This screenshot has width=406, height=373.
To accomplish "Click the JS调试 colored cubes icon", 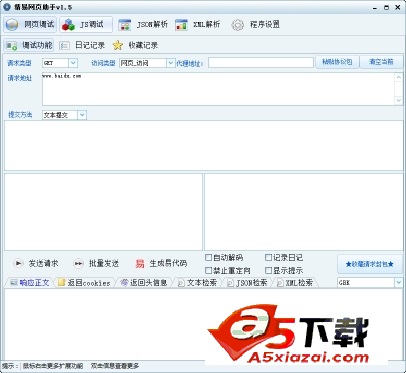I will 68,25.
